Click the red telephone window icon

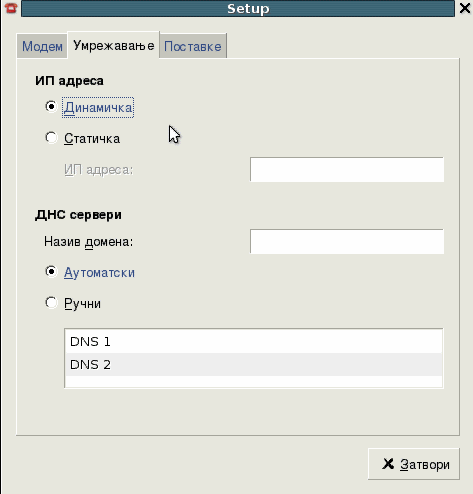11,8
